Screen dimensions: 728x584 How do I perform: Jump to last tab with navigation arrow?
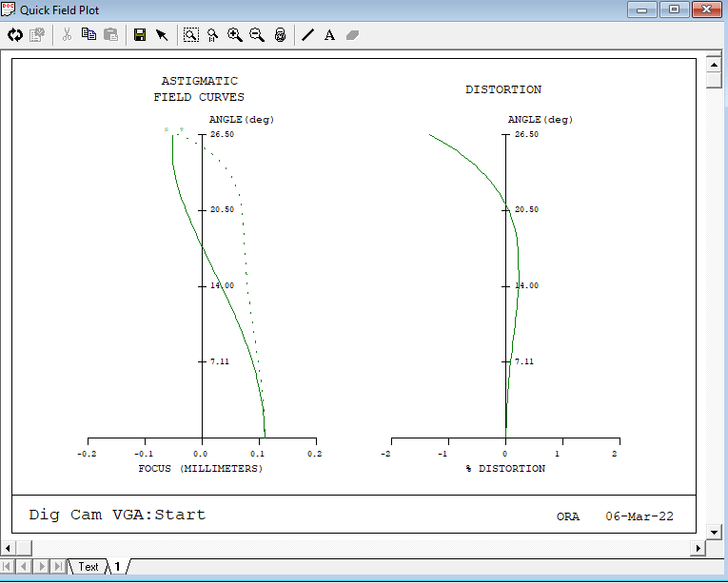click(59, 567)
